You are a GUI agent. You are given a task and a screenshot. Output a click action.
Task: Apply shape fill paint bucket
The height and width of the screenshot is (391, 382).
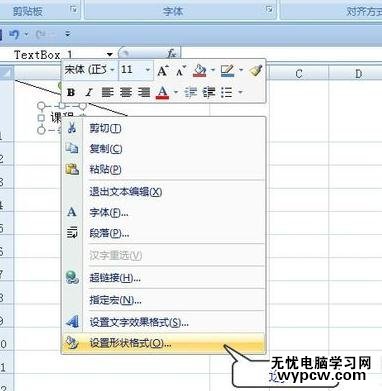(200, 71)
